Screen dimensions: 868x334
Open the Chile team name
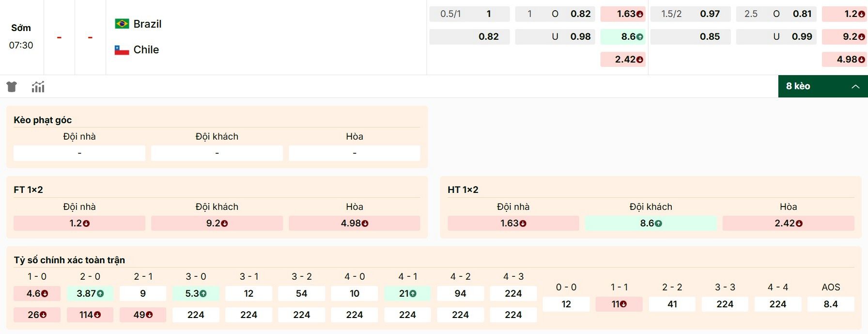coord(145,49)
